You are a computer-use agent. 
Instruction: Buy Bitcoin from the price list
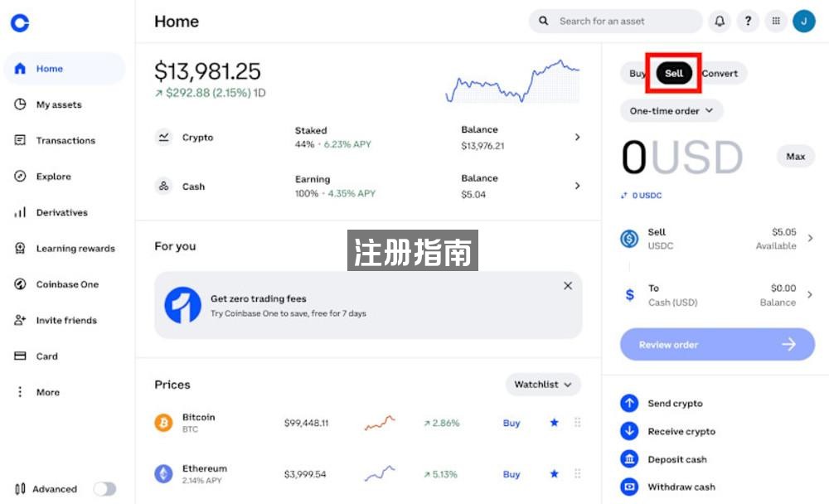pyautogui.click(x=511, y=423)
